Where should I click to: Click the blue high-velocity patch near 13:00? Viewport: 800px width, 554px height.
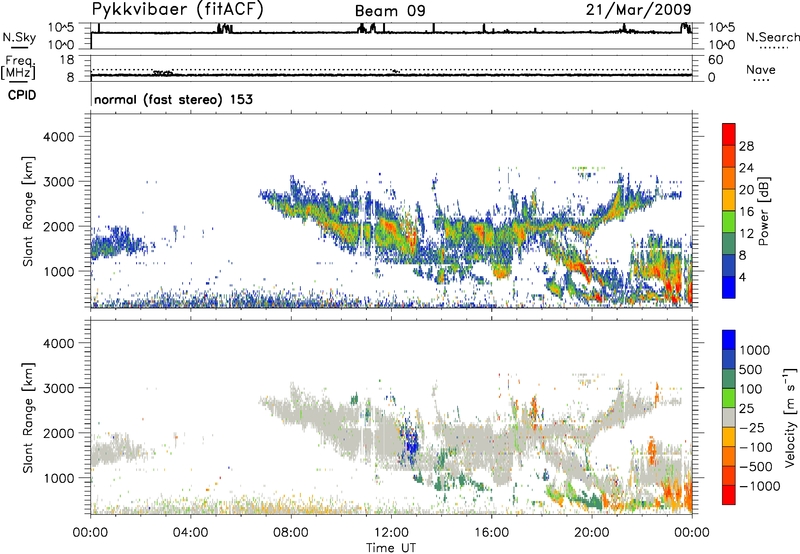coord(411,442)
